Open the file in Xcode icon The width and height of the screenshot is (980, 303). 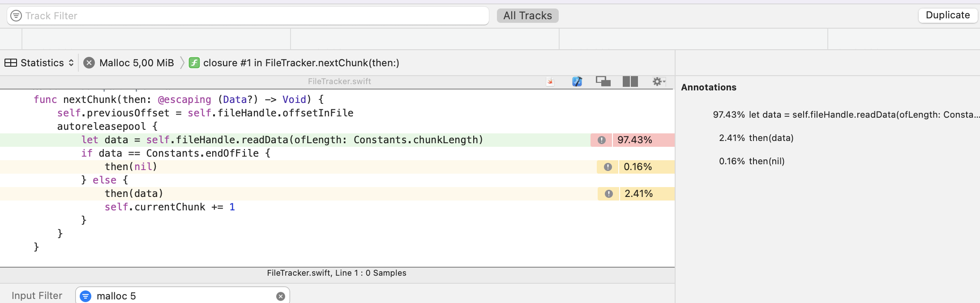pyautogui.click(x=577, y=81)
